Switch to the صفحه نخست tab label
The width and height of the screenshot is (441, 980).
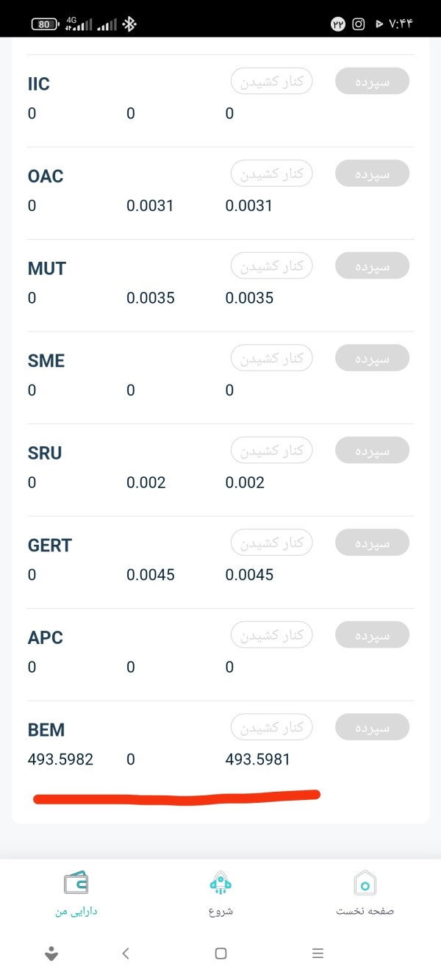pyautogui.click(x=365, y=911)
